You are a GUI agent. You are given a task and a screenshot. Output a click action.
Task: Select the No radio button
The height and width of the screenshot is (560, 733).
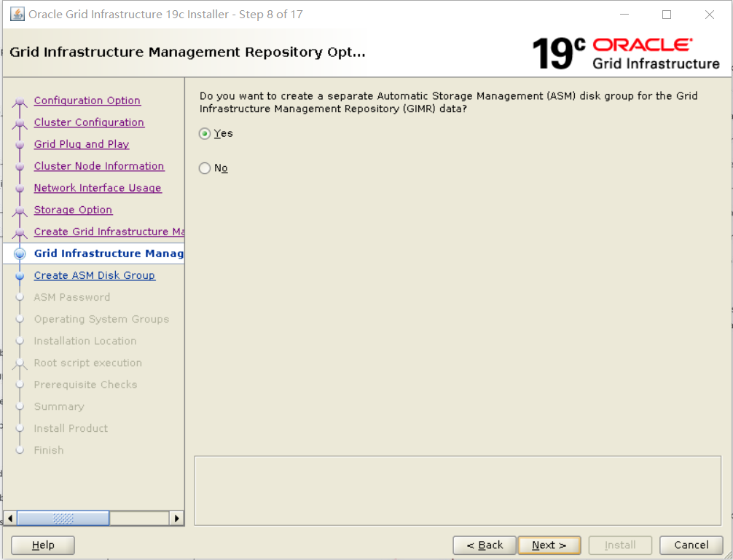click(x=205, y=168)
